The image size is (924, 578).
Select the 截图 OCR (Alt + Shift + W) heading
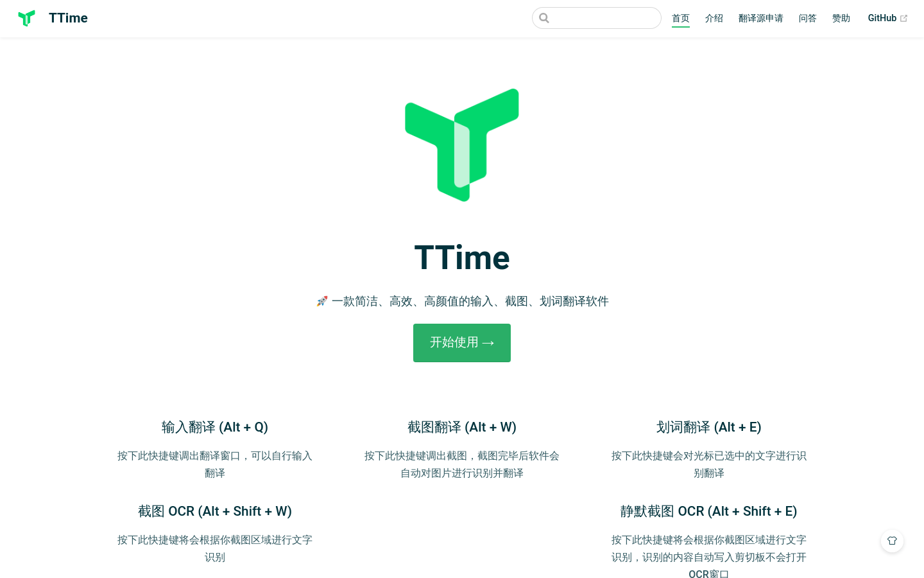coord(215,511)
